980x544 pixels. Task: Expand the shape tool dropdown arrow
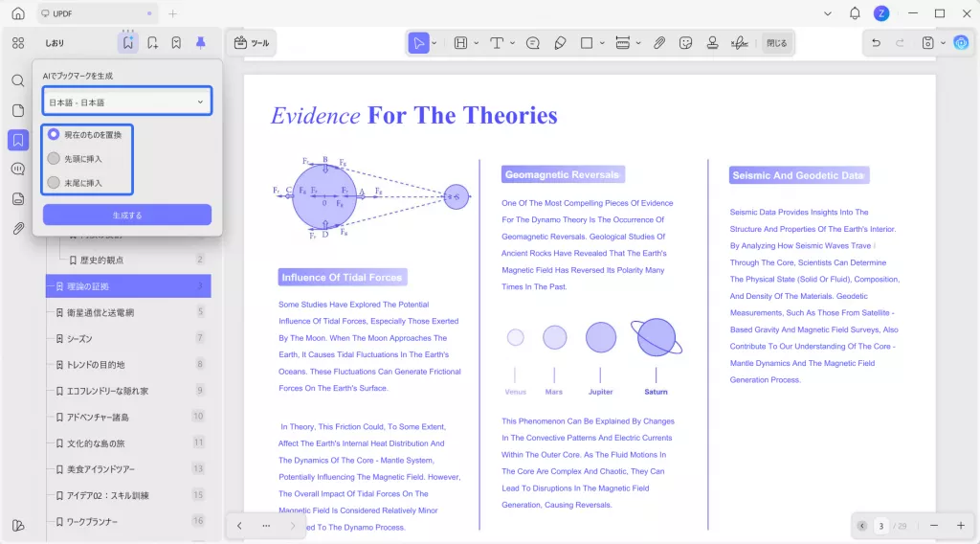click(x=602, y=43)
